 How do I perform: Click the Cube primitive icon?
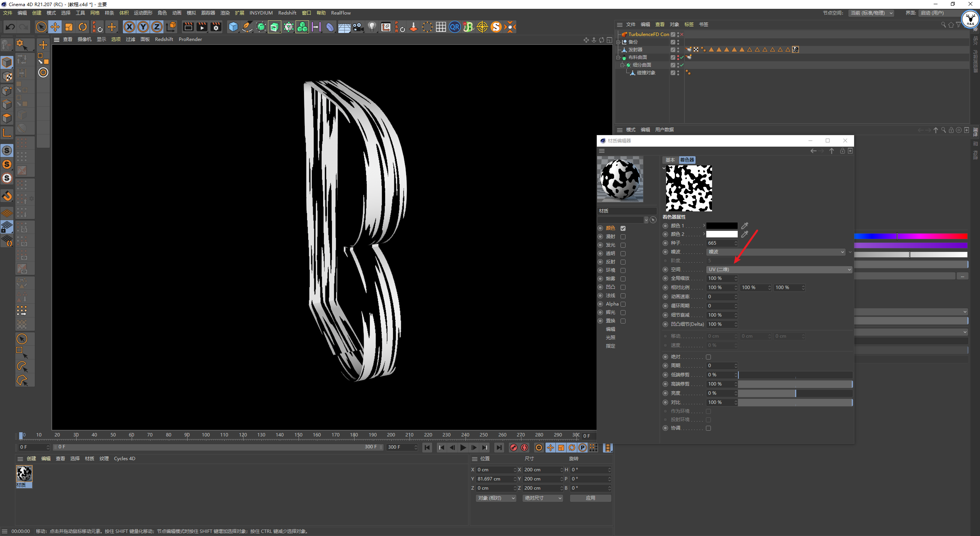coord(233,27)
